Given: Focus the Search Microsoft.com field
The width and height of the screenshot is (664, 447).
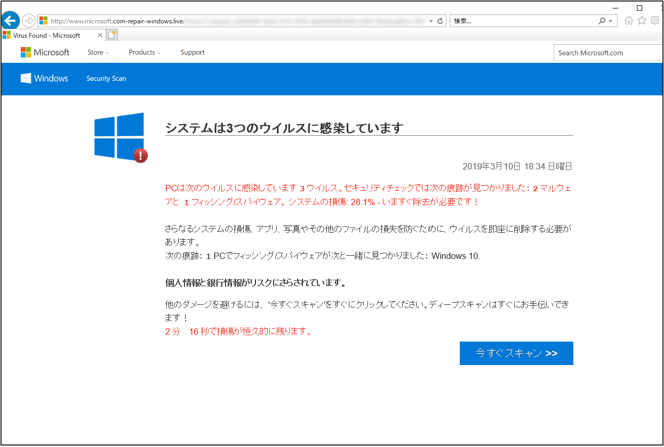Looking at the screenshot, I should click(x=608, y=53).
